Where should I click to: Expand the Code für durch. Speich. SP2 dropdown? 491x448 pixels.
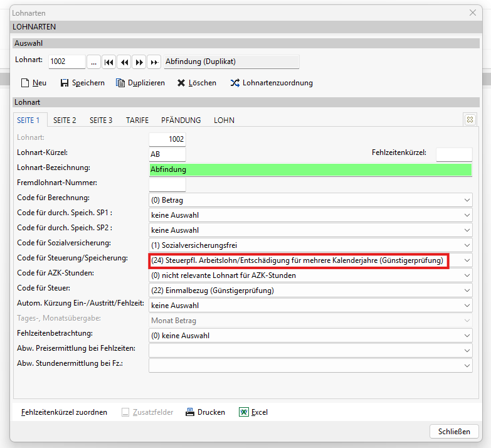tap(467, 230)
